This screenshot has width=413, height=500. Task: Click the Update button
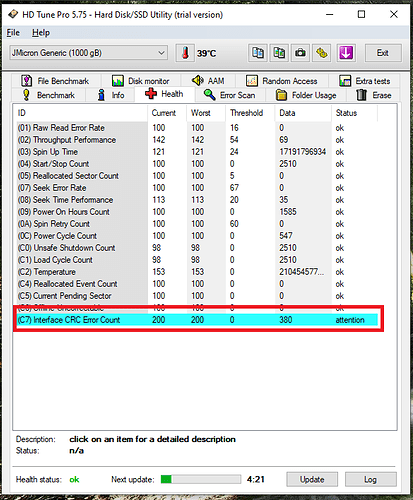point(312,479)
